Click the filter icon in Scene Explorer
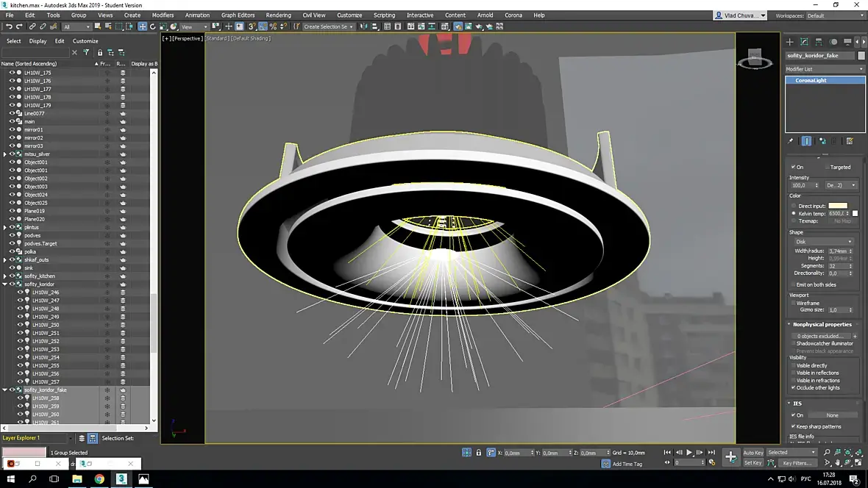This screenshot has height=488, width=868. click(x=86, y=53)
